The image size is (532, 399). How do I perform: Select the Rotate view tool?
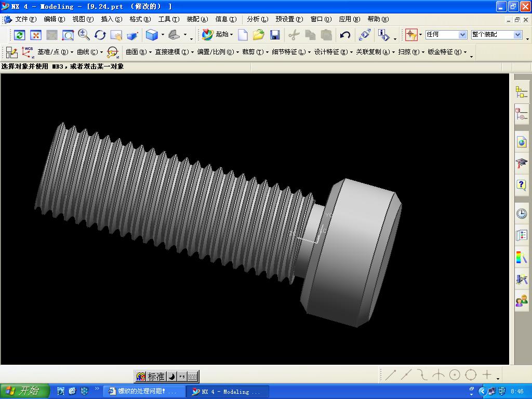(x=100, y=35)
